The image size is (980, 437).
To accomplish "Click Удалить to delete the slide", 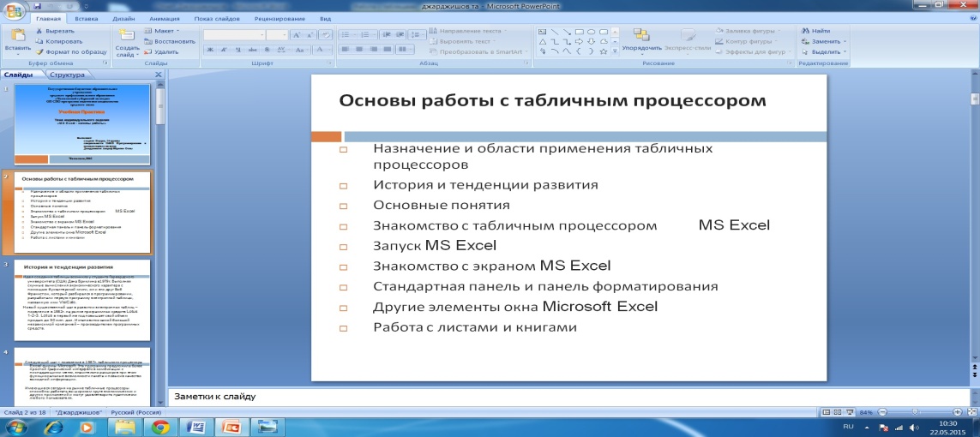I will 162,51.
